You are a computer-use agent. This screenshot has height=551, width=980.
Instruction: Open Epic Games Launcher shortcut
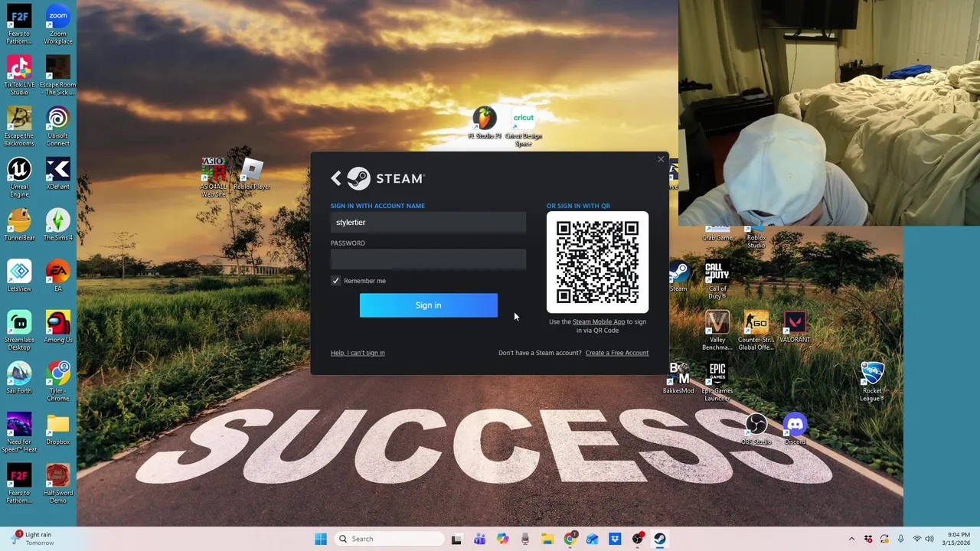717,382
